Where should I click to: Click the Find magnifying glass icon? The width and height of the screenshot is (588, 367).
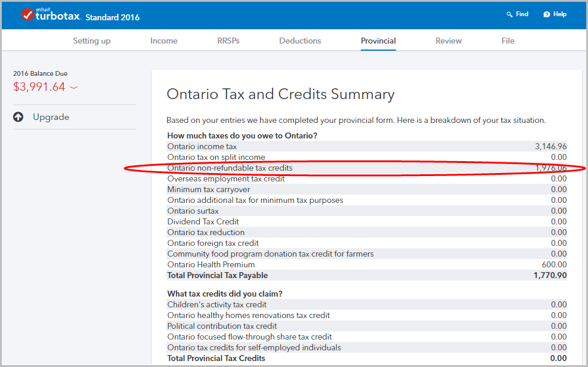click(509, 14)
